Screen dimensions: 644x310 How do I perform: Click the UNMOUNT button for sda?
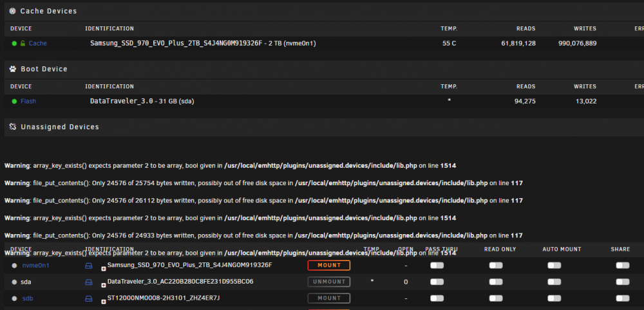329,282
